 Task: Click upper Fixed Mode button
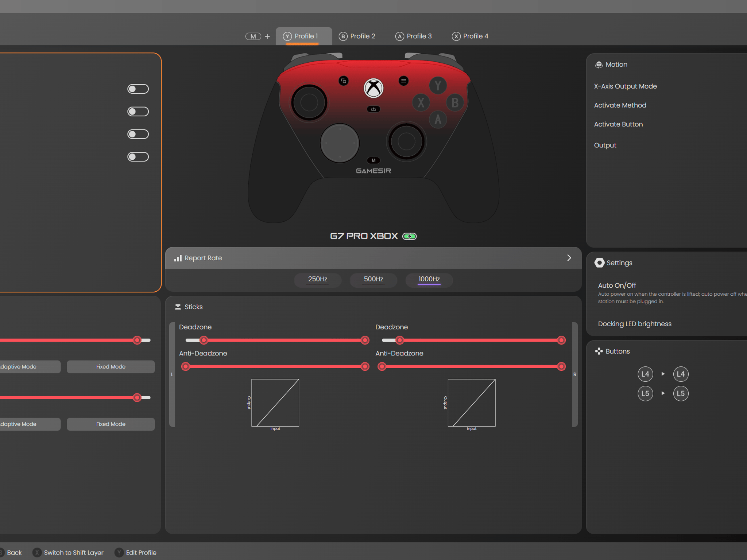111,367
